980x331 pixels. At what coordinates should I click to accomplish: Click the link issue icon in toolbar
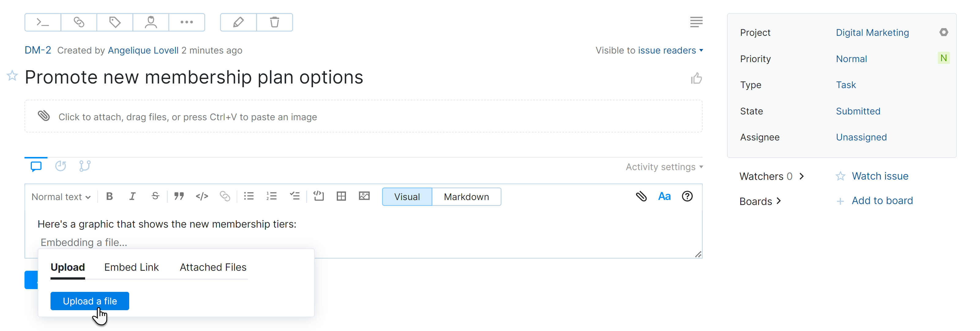78,22
